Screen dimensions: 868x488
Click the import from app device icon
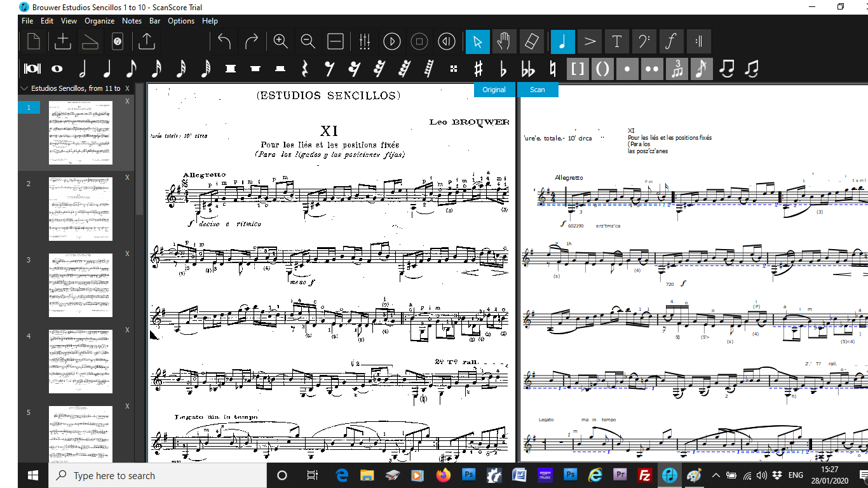click(x=117, y=42)
